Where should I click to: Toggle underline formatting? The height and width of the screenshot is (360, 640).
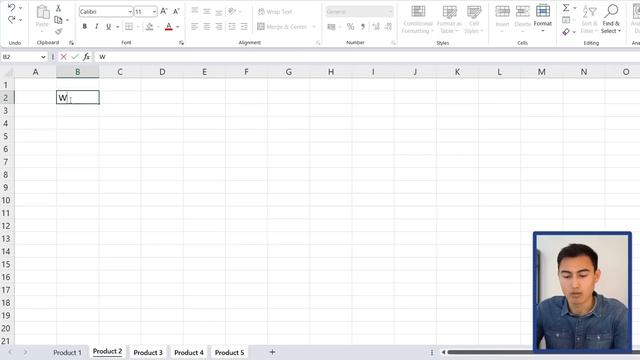[x=108, y=27]
